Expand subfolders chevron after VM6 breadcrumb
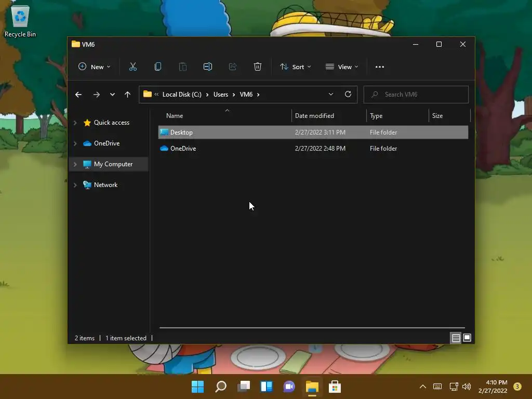532x399 pixels. [258, 95]
